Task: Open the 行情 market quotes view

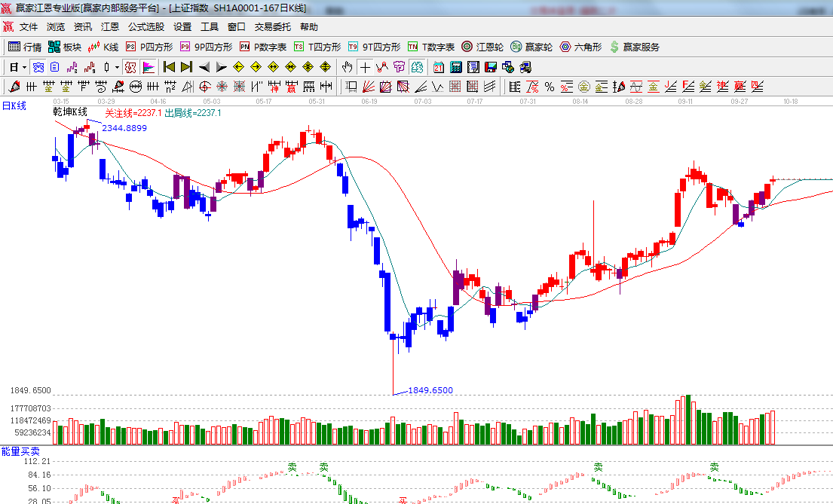Action: [x=25, y=47]
